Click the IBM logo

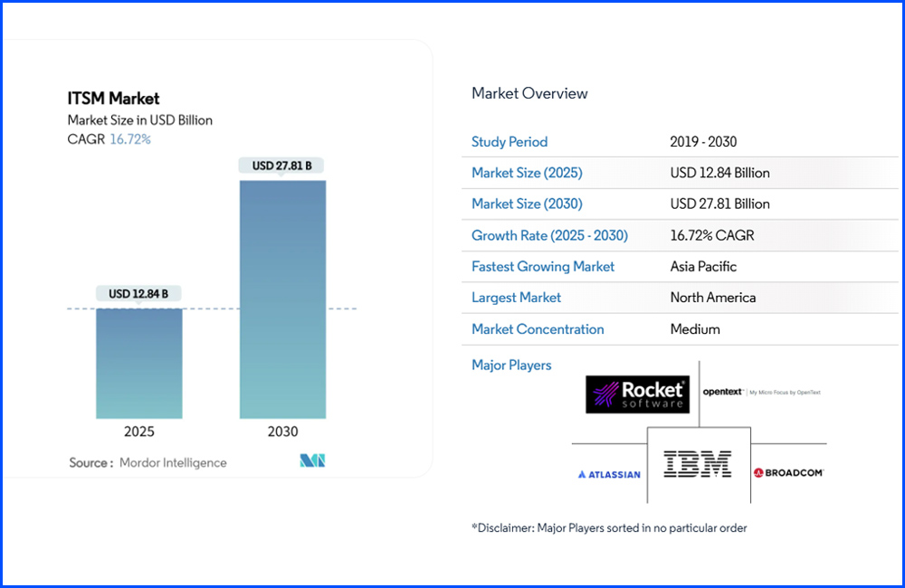tap(697, 464)
